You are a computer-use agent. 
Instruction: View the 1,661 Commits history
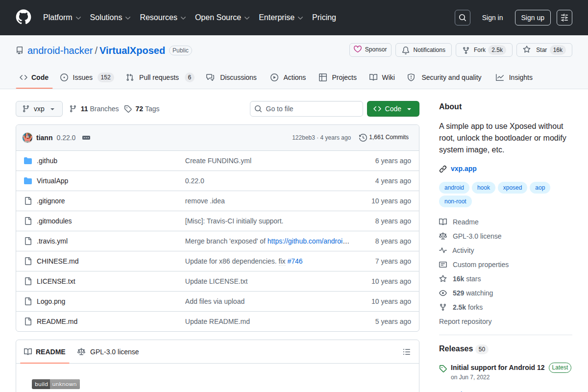pyautogui.click(x=384, y=137)
